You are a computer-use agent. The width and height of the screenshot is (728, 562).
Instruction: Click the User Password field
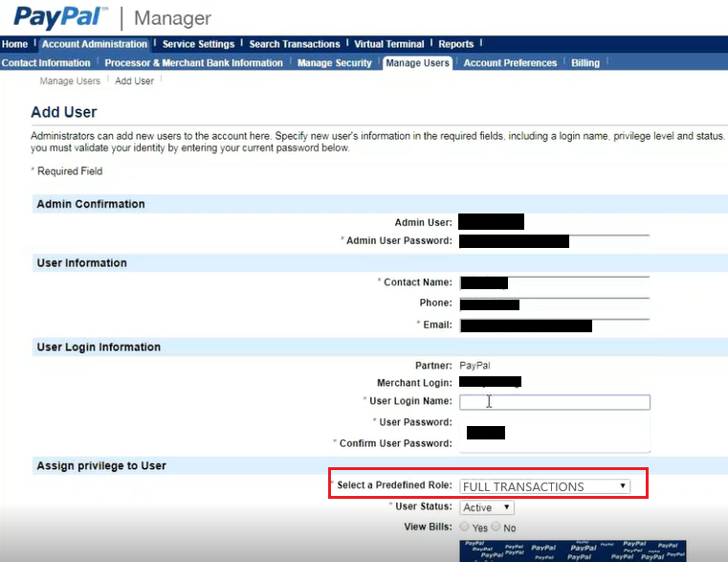(554, 422)
